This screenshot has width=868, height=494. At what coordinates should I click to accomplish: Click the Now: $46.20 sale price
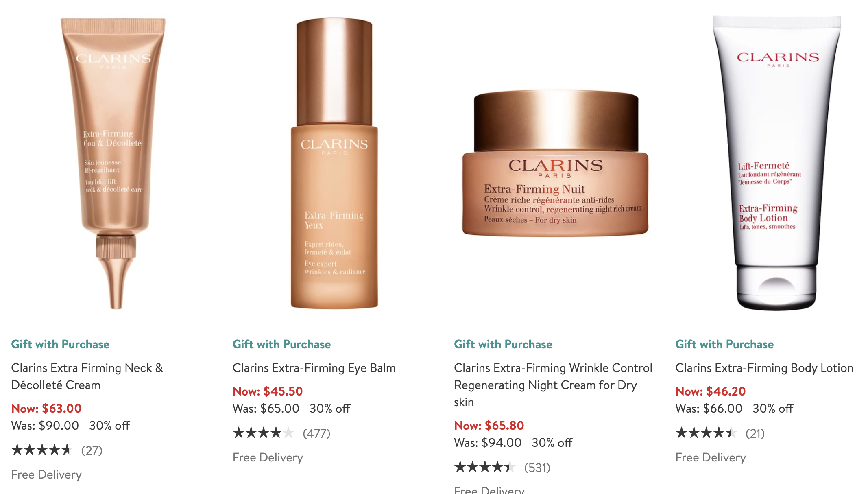pos(711,391)
